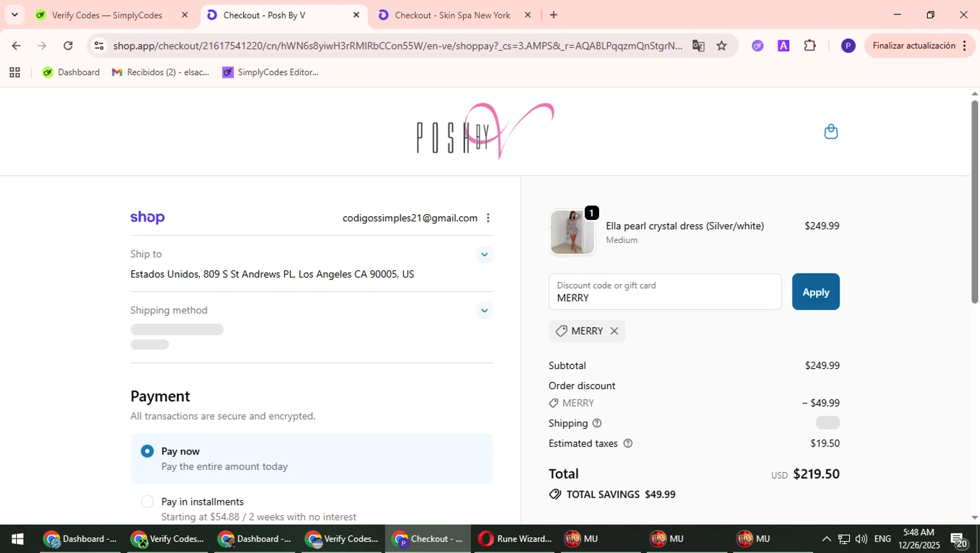Open Windows Start menu
The image size is (980, 553).
[x=18, y=539]
